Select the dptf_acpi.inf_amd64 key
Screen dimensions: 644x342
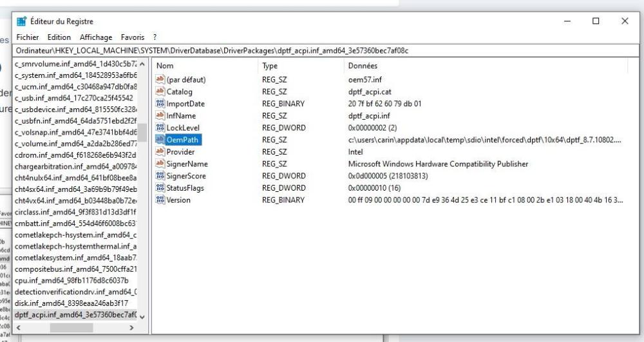coord(75,315)
